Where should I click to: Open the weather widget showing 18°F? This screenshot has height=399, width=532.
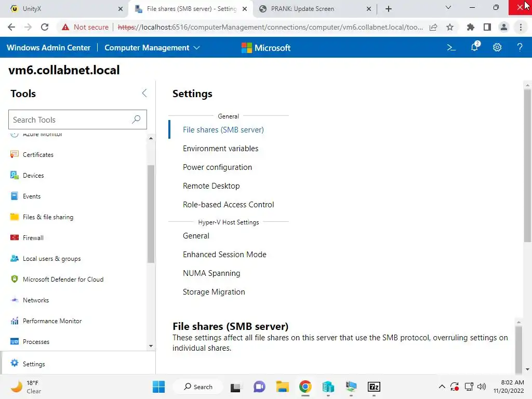coord(26,387)
